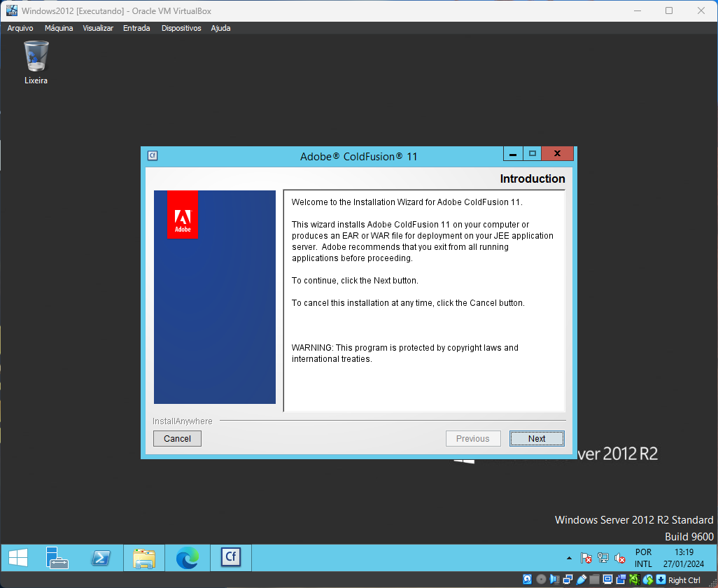This screenshot has height=588, width=718.
Task: Click the VirtualBox mouse integration status icon
Action: (647, 580)
